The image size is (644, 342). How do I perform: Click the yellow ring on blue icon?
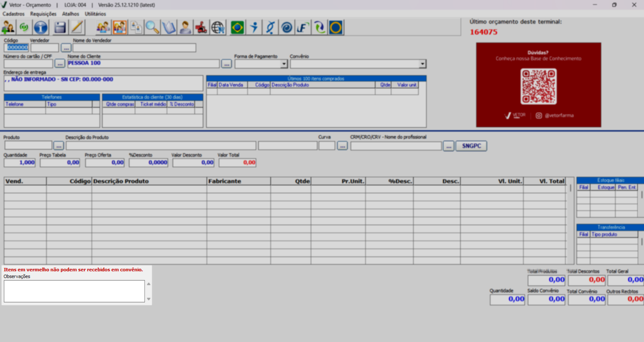pos(336,27)
